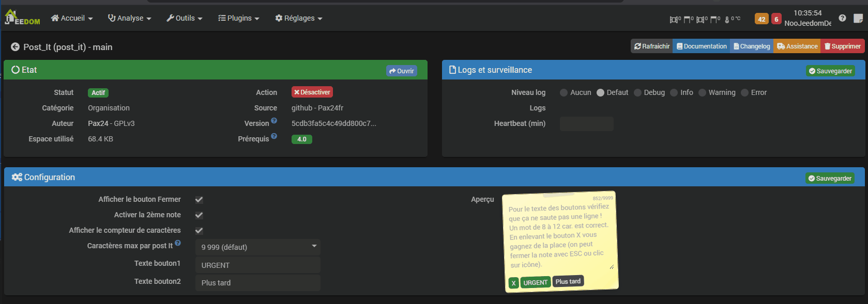
Task: Click the Jeedom logo home icon
Action: coord(22,17)
